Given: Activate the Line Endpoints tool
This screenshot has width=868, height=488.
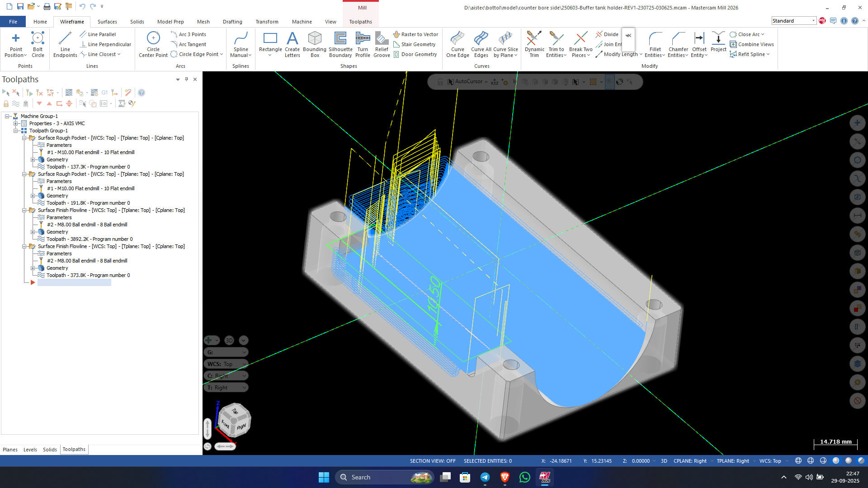Looking at the screenshot, I should pyautogui.click(x=65, y=44).
